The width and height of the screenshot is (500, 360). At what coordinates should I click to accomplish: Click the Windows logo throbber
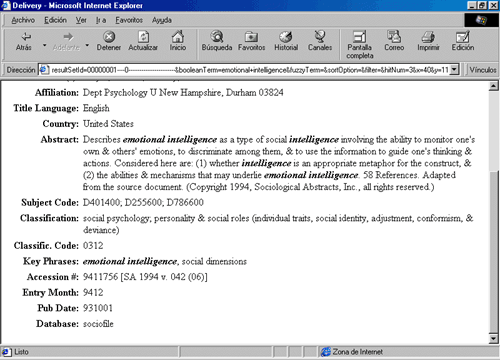(481, 20)
